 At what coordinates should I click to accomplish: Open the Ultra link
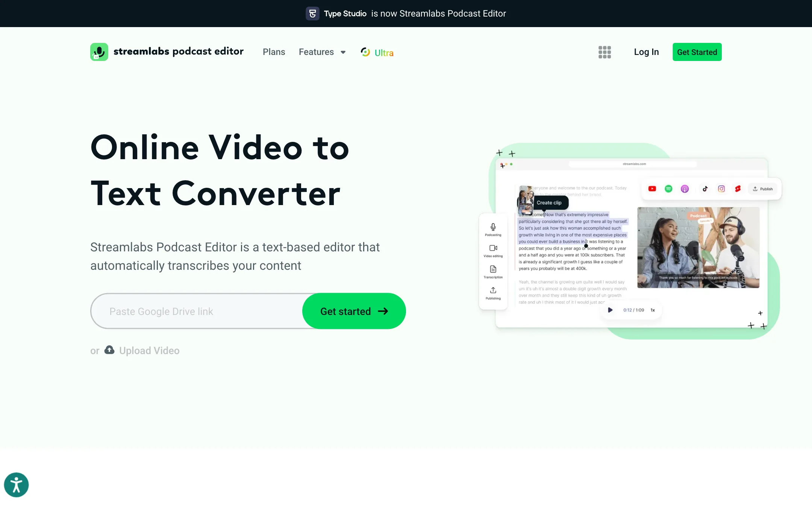tap(377, 52)
